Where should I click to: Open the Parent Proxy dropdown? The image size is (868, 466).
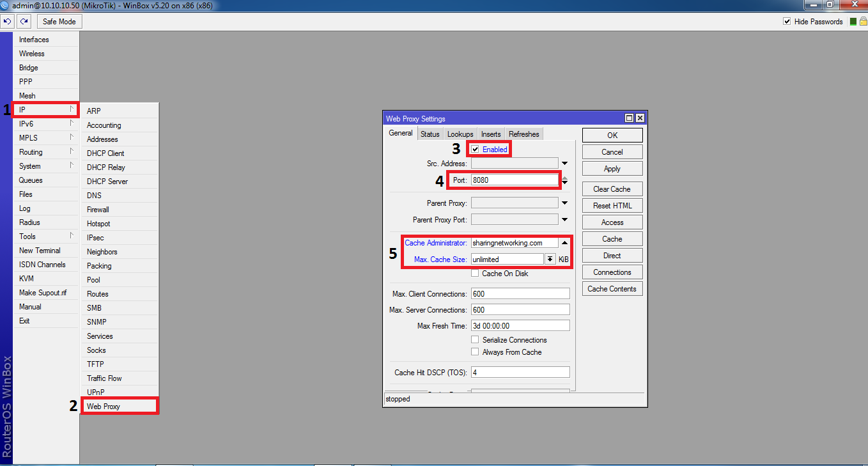[x=563, y=203]
